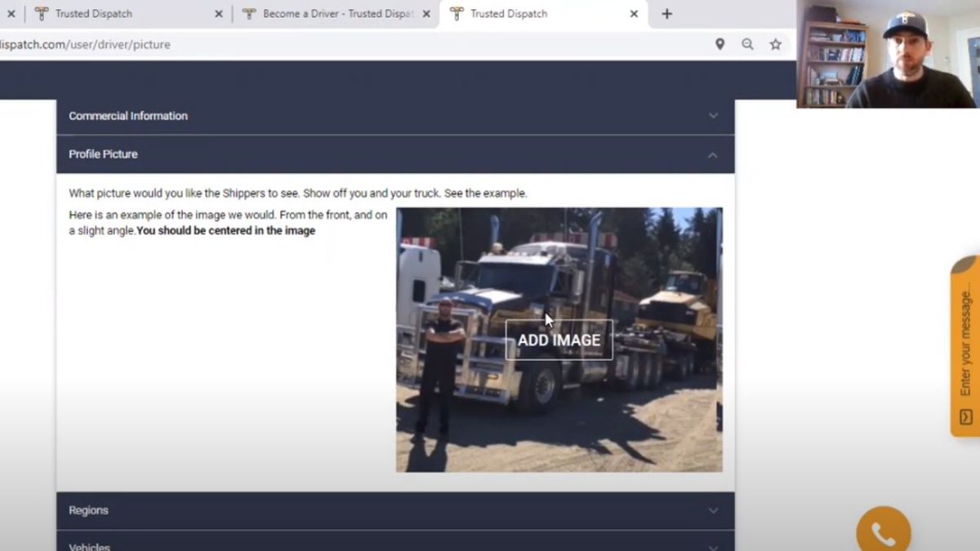Click the example truck photo
The height and width of the screenshot is (551, 980).
pos(559,340)
